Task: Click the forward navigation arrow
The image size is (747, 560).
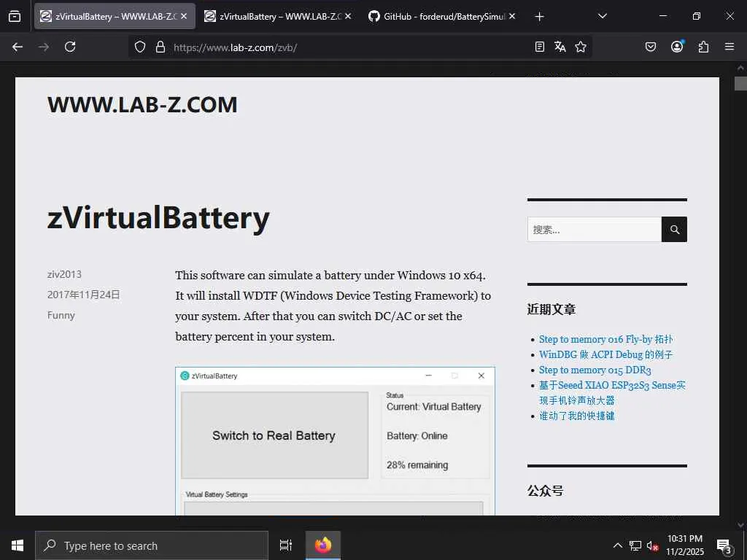Action: click(x=44, y=47)
